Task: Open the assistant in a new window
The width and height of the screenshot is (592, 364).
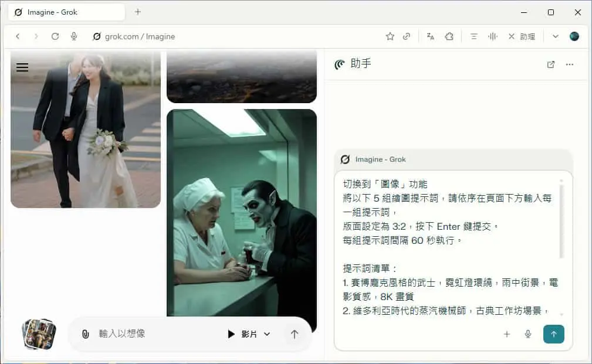Action: (551, 64)
